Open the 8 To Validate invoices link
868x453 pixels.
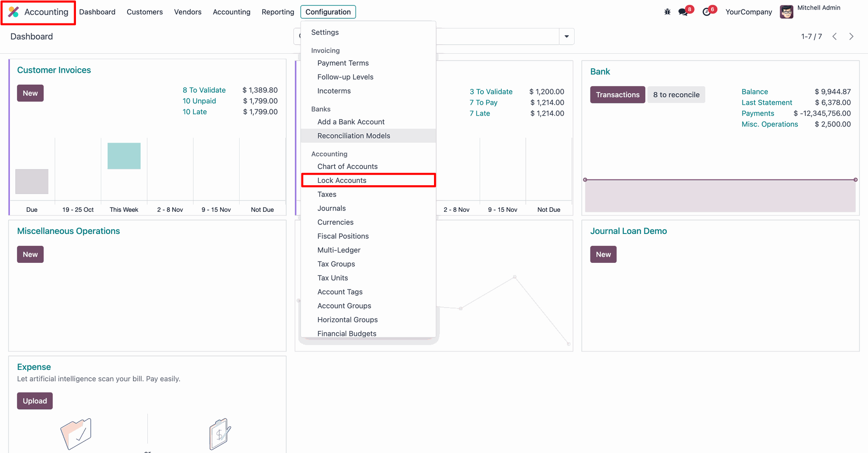[204, 90]
